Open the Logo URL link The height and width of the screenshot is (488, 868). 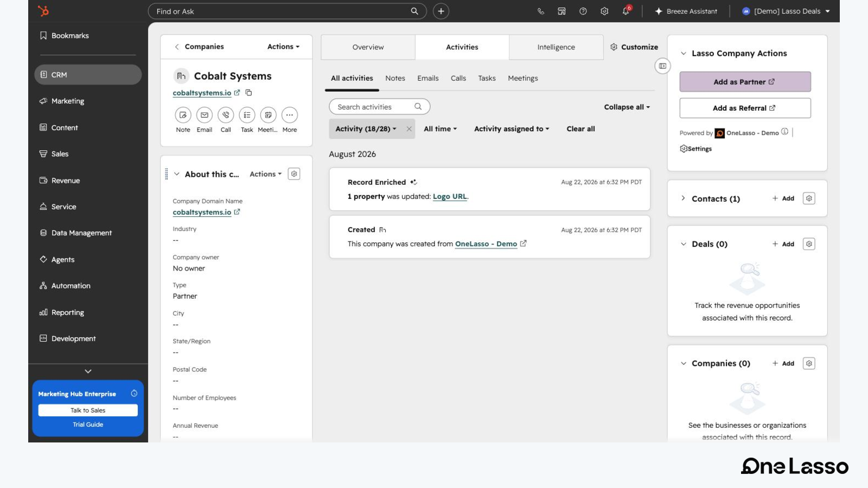[450, 197]
